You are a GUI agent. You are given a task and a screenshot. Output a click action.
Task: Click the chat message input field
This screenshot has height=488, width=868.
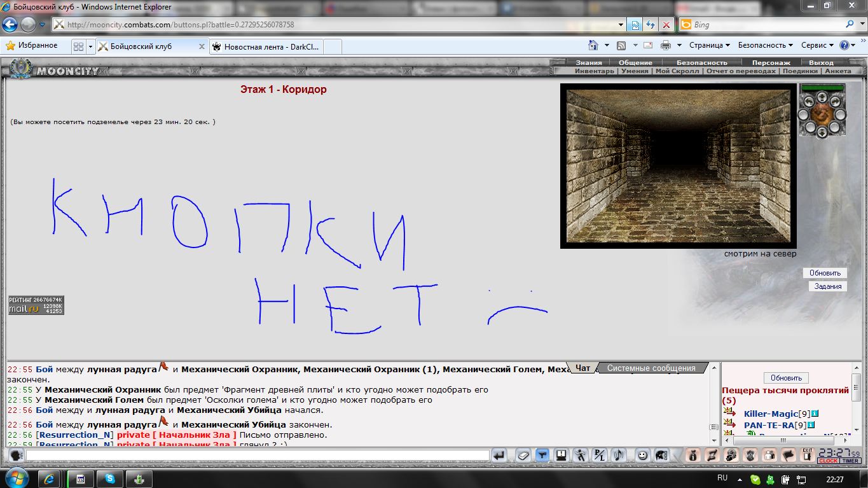point(258,456)
